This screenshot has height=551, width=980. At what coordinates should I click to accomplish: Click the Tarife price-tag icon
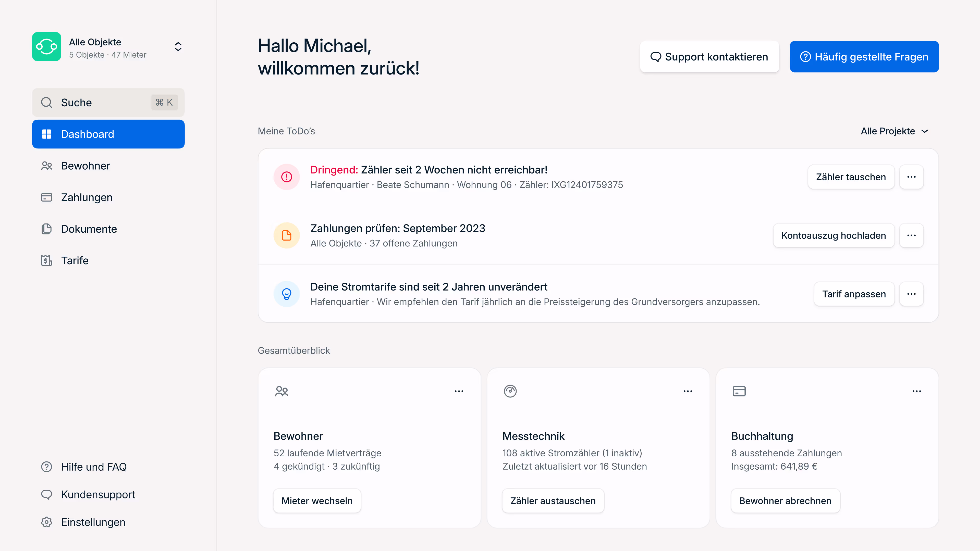click(46, 260)
